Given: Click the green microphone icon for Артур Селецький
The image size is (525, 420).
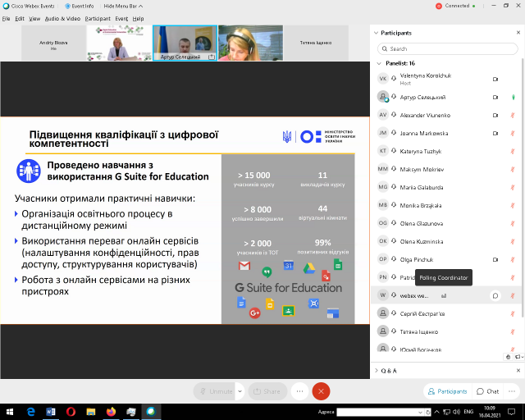Looking at the screenshot, I should (x=513, y=98).
